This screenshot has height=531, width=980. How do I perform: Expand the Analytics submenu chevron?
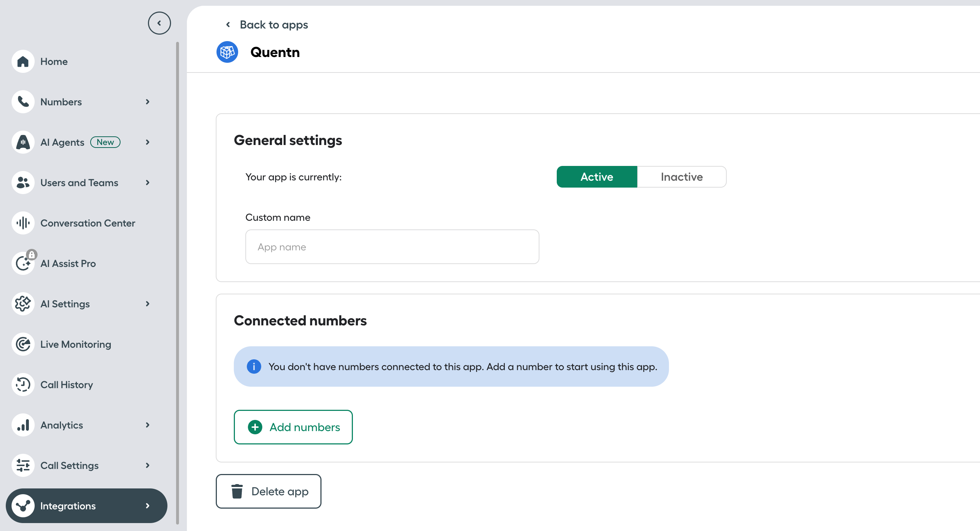pyautogui.click(x=148, y=425)
